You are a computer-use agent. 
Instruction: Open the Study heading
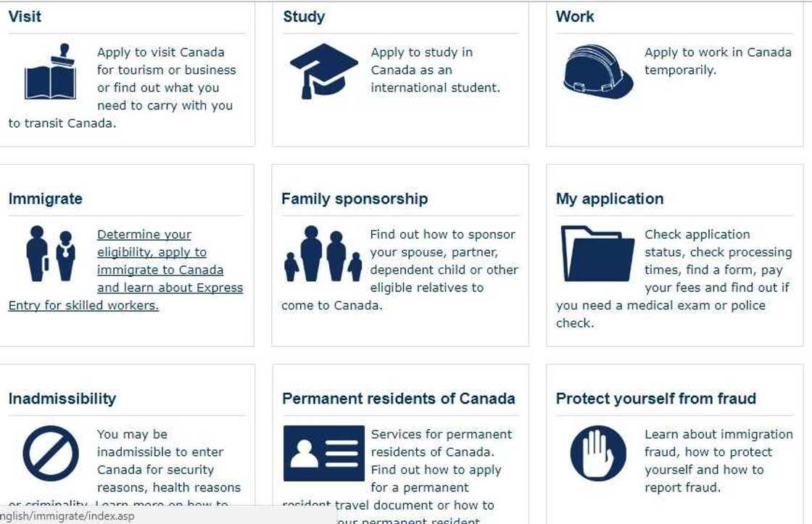[304, 17]
